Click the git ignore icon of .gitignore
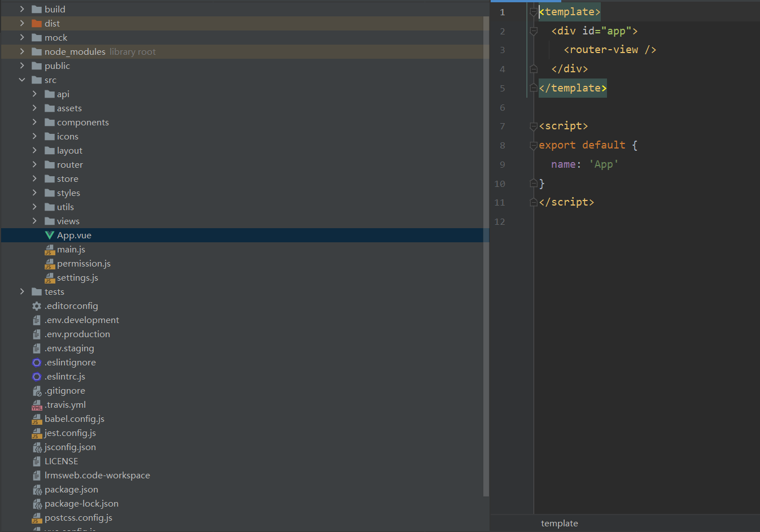 [x=37, y=391]
